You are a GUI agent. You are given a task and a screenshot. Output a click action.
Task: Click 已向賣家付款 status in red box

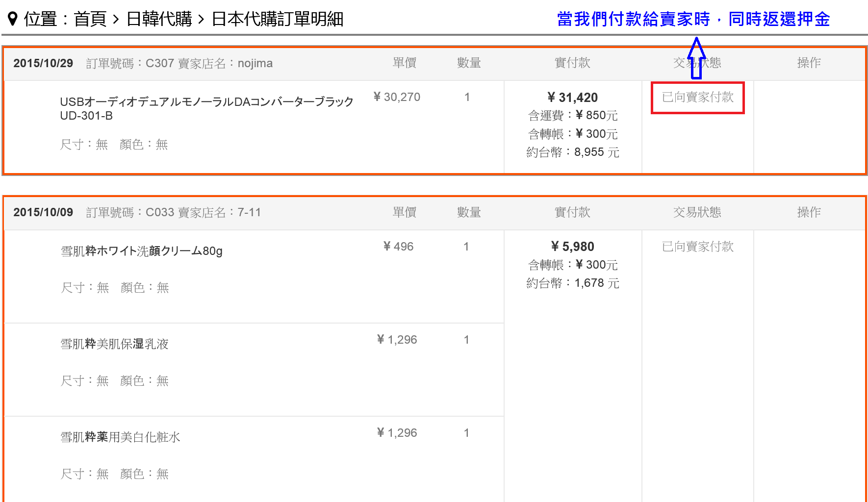pyautogui.click(x=698, y=98)
